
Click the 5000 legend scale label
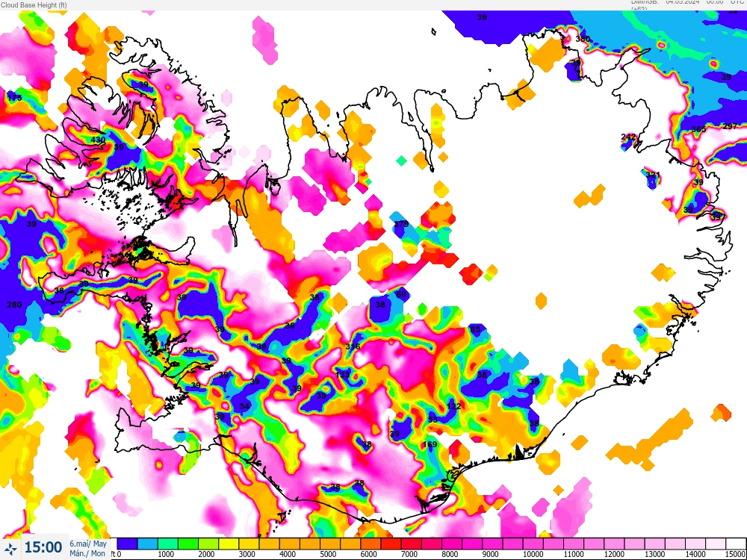coord(328,555)
